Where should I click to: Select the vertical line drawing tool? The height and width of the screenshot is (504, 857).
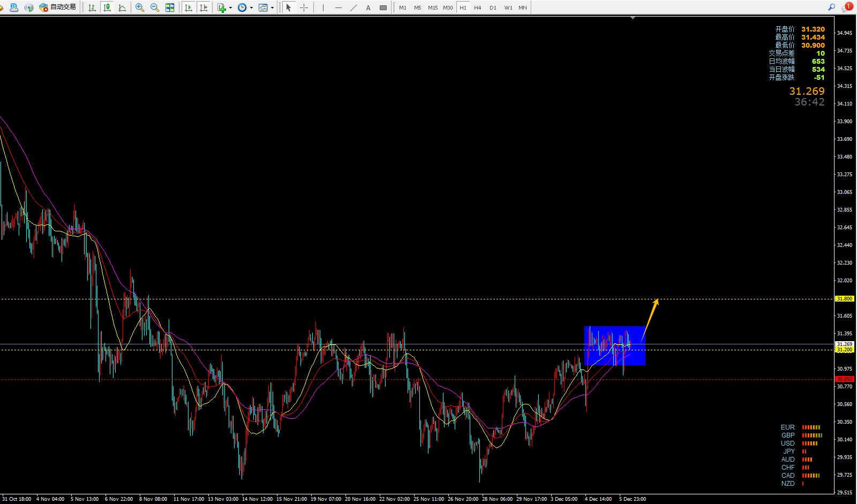[323, 7]
